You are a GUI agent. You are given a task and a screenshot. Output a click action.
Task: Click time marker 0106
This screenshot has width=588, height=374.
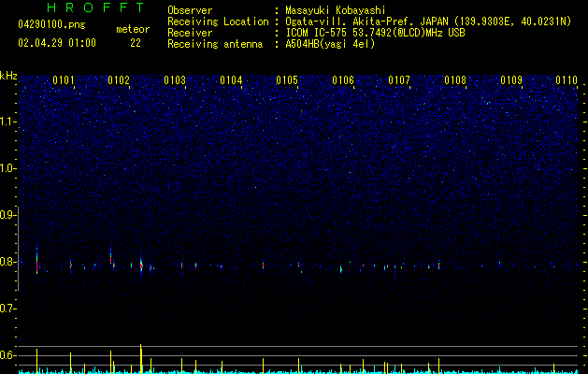click(x=343, y=80)
